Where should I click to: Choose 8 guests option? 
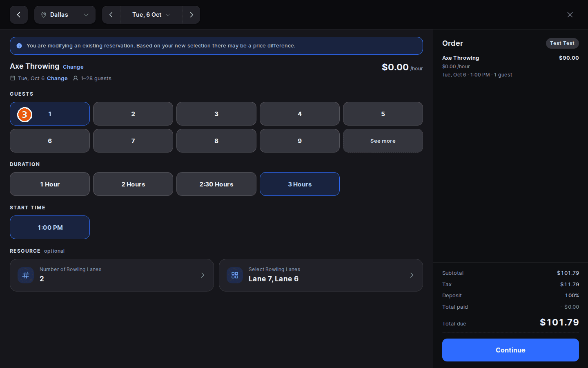(x=216, y=141)
